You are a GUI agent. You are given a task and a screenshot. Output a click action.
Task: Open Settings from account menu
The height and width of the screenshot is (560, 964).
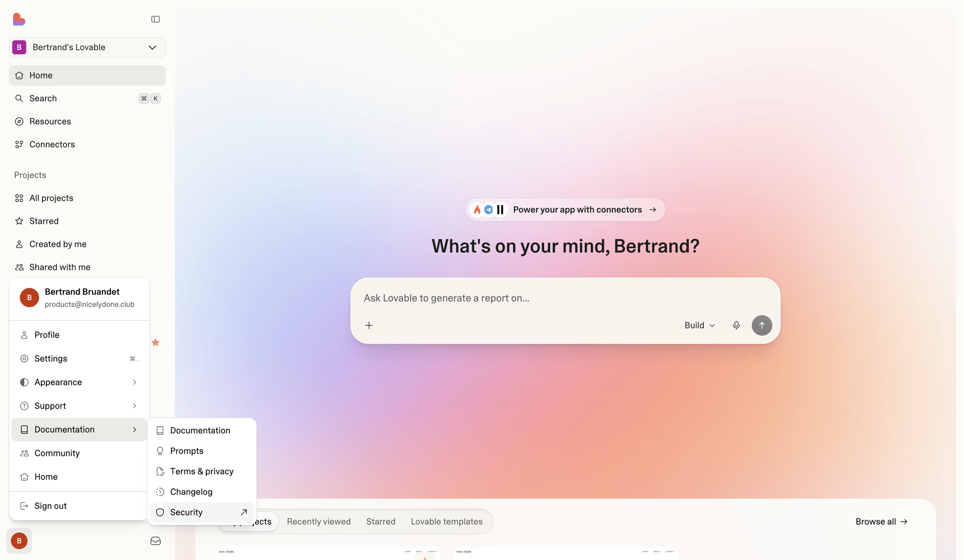tap(80, 358)
